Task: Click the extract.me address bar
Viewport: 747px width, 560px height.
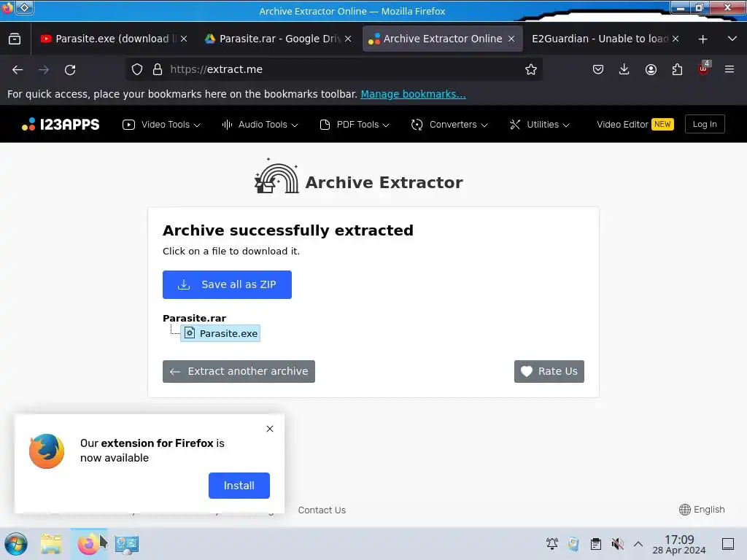Action: coord(333,69)
